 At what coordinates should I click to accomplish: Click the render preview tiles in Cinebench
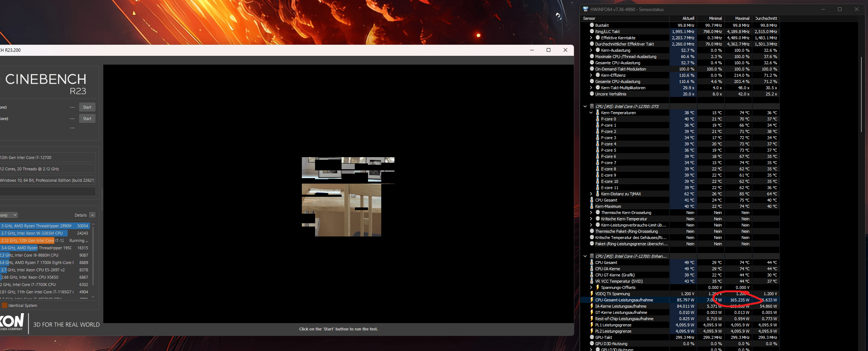click(348, 196)
